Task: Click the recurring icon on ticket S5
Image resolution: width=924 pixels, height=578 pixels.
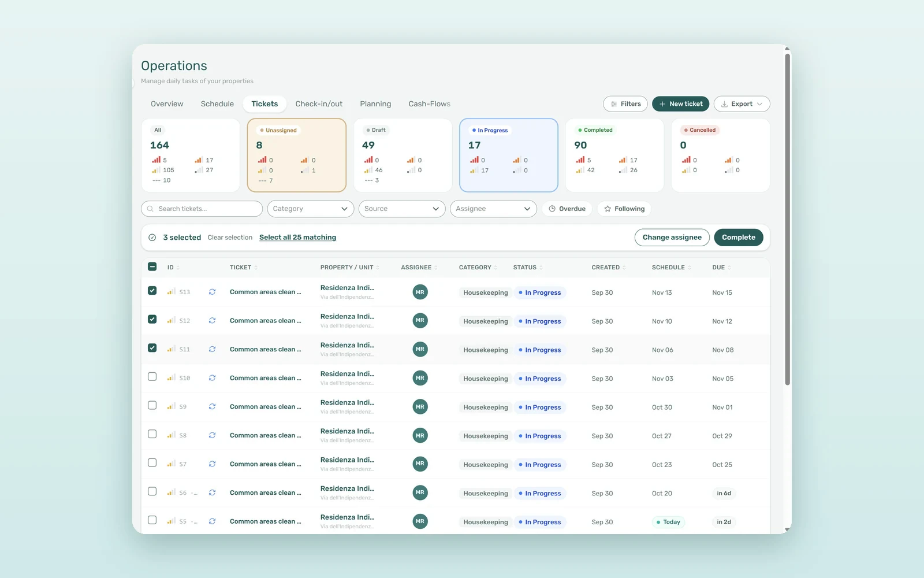Action: click(x=213, y=521)
